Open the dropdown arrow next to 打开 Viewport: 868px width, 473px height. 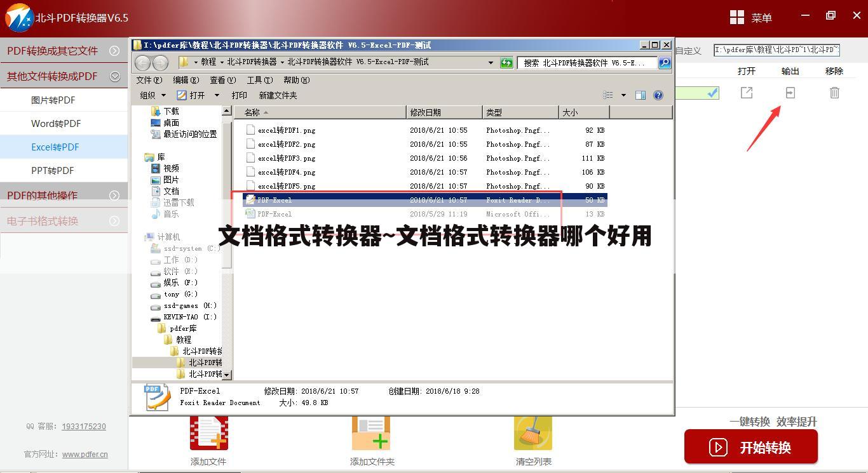tap(217, 95)
